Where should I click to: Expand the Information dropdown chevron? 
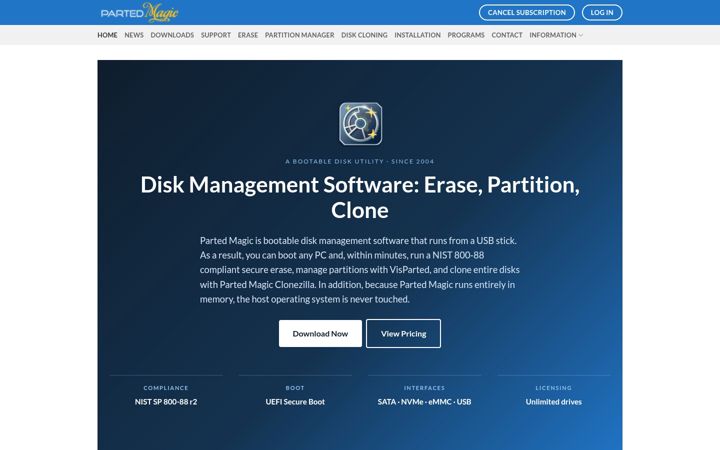click(x=581, y=35)
